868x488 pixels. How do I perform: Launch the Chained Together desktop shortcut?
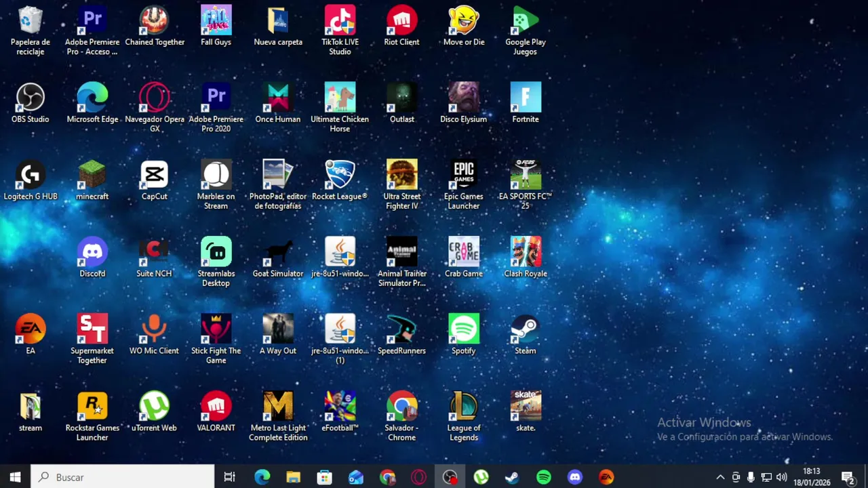click(x=154, y=26)
